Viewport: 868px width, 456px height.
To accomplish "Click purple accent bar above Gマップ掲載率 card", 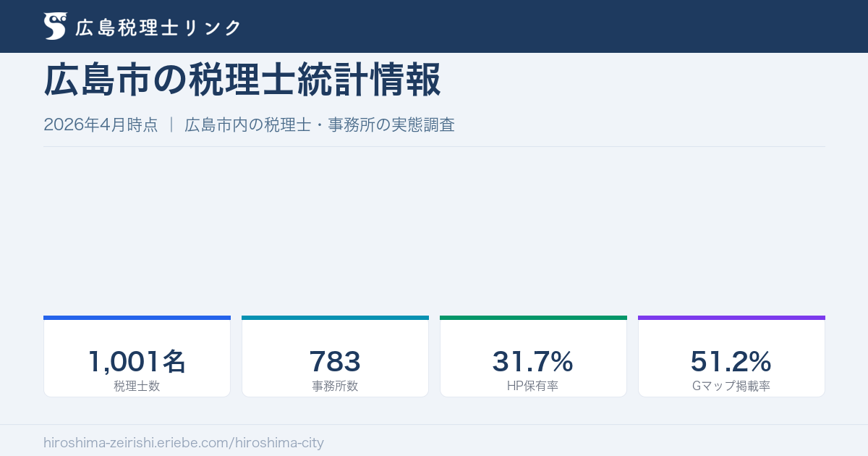I will pos(731,318).
